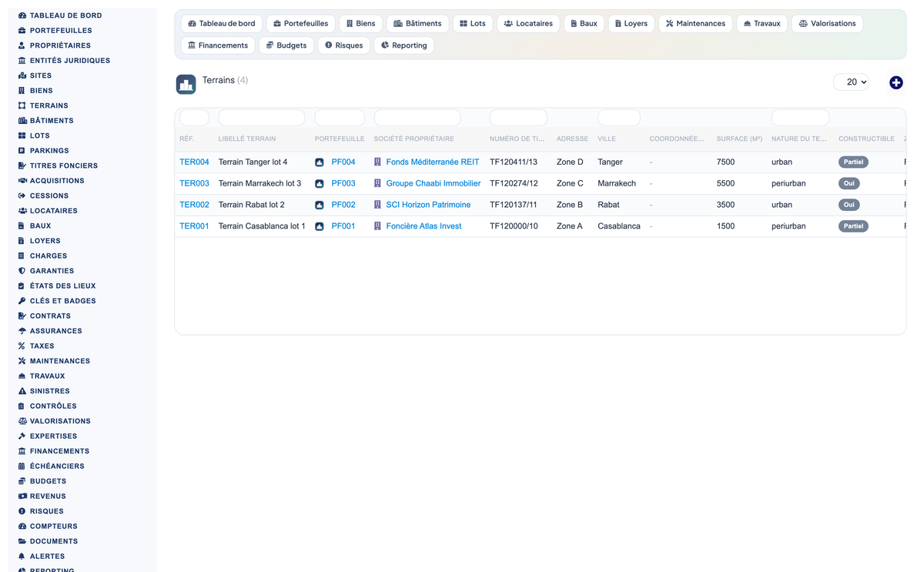Open Foncière Atlas Invest owner link

pyautogui.click(x=423, y=226)
